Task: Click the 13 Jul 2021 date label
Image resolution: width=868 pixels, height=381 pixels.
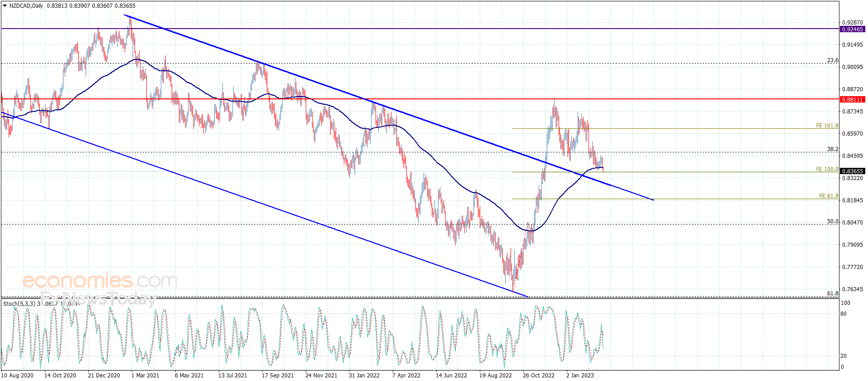Action: (233, 376)
